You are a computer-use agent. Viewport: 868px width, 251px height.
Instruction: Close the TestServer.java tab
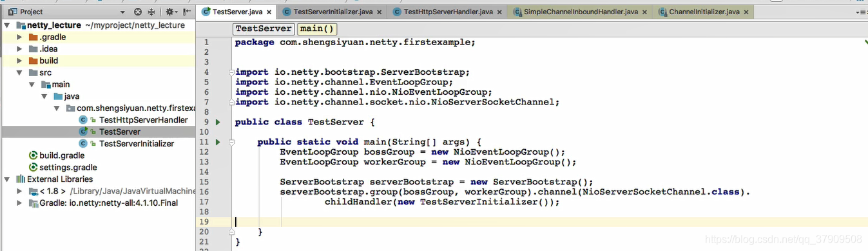(x=269, y=12)
